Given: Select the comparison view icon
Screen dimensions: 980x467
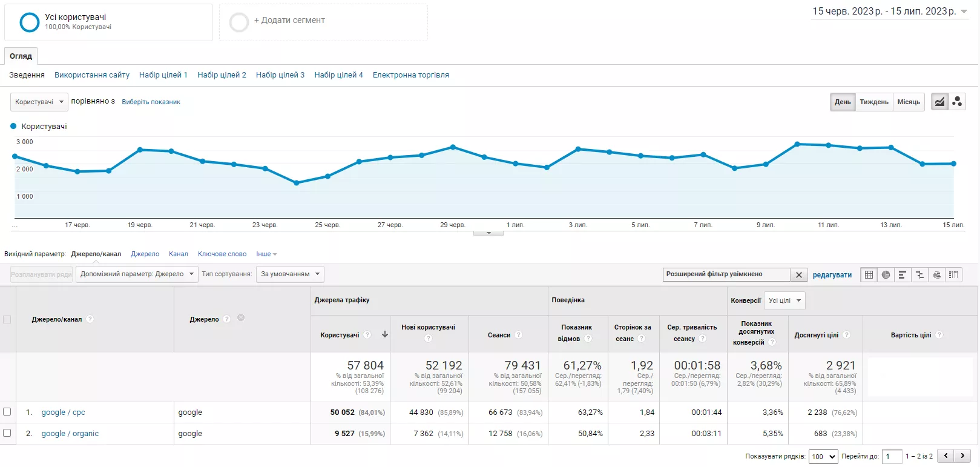Looking at the screenshot, I should click(919, 275).
